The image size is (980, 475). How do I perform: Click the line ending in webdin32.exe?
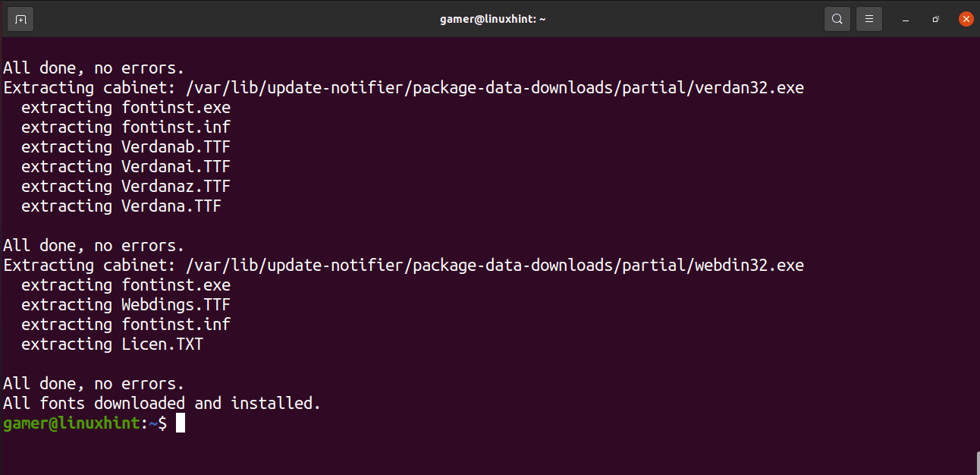point(403,266)
